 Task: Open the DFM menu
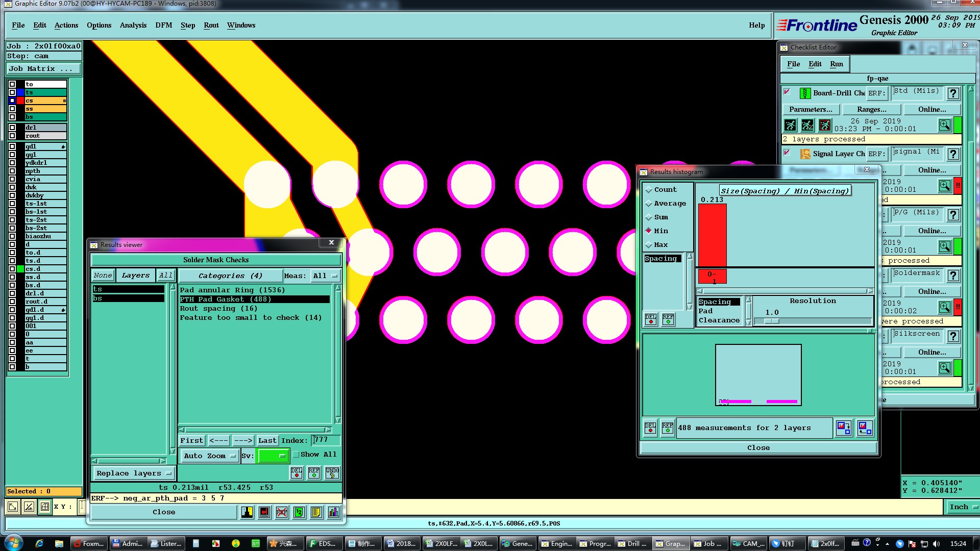pyautogui.click(x=163, y=25)
